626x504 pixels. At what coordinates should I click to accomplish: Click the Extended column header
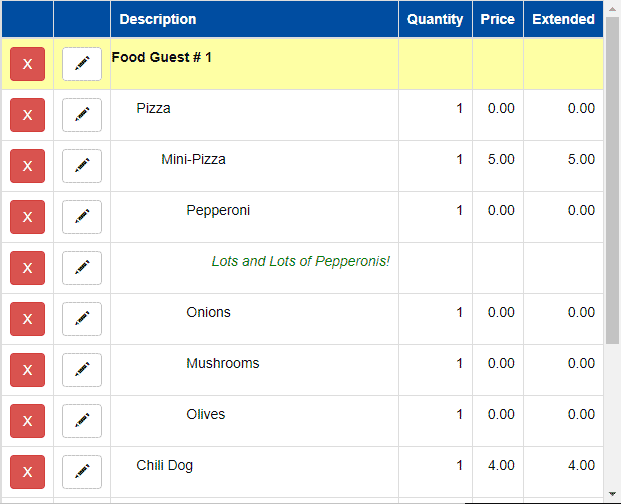(x=563, y=19)
